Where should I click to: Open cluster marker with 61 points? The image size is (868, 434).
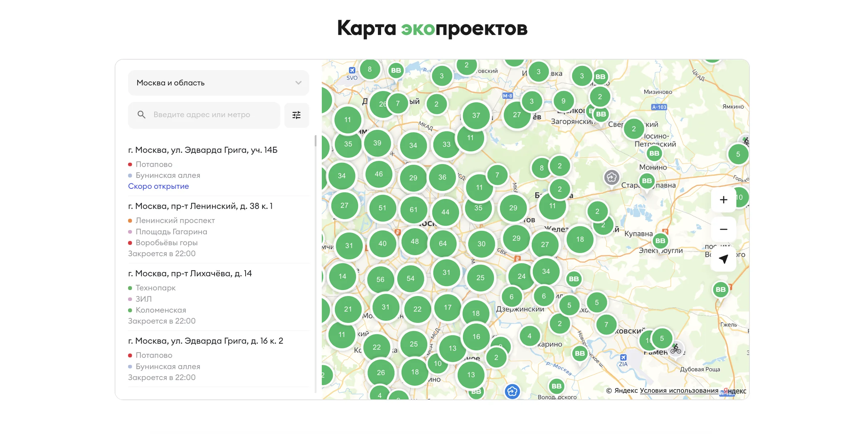tap(413, 210)
